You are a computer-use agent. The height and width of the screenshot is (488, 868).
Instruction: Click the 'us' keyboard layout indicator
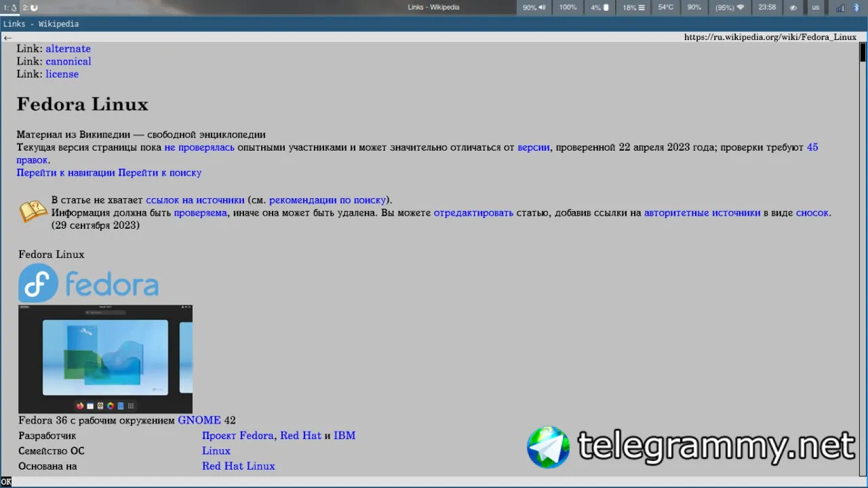click(x=815, y=7)
